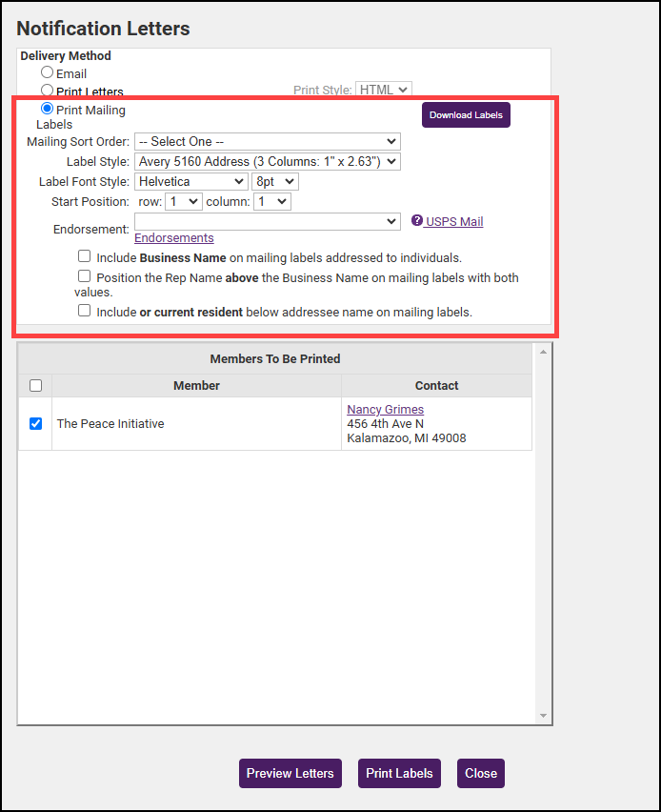Enable Include Business Name checkbox
661x812 pixels.
(x=85, y=256)
